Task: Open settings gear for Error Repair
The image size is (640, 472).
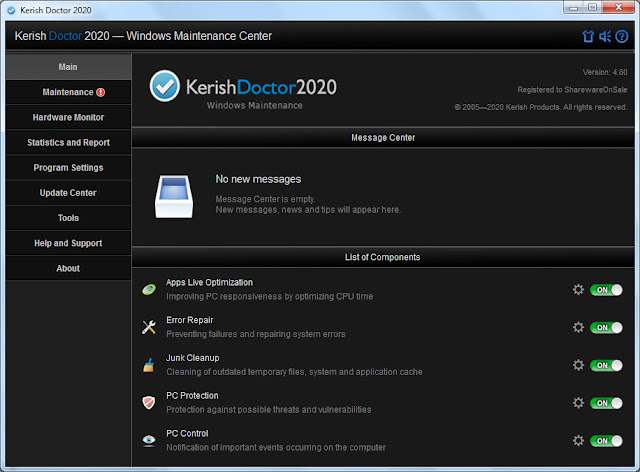Action: pos(578,327)
